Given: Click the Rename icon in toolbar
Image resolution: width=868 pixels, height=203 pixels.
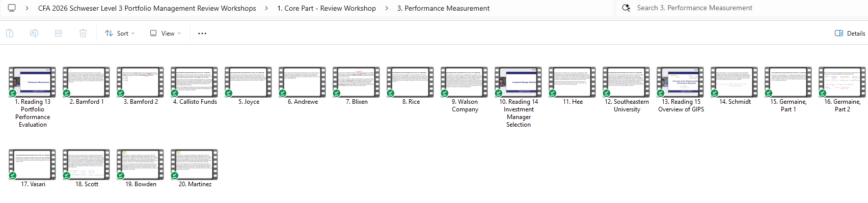Looking at the screenshot, I should 34,34.
